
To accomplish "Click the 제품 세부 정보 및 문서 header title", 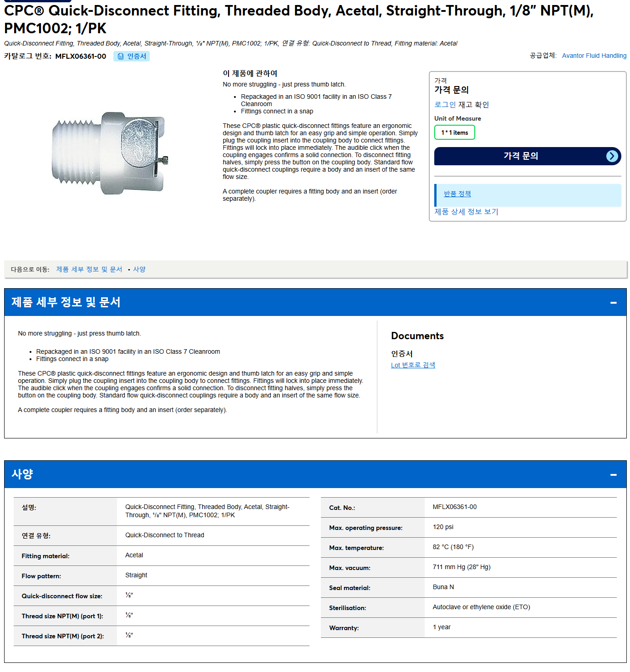I will point(66,302).
